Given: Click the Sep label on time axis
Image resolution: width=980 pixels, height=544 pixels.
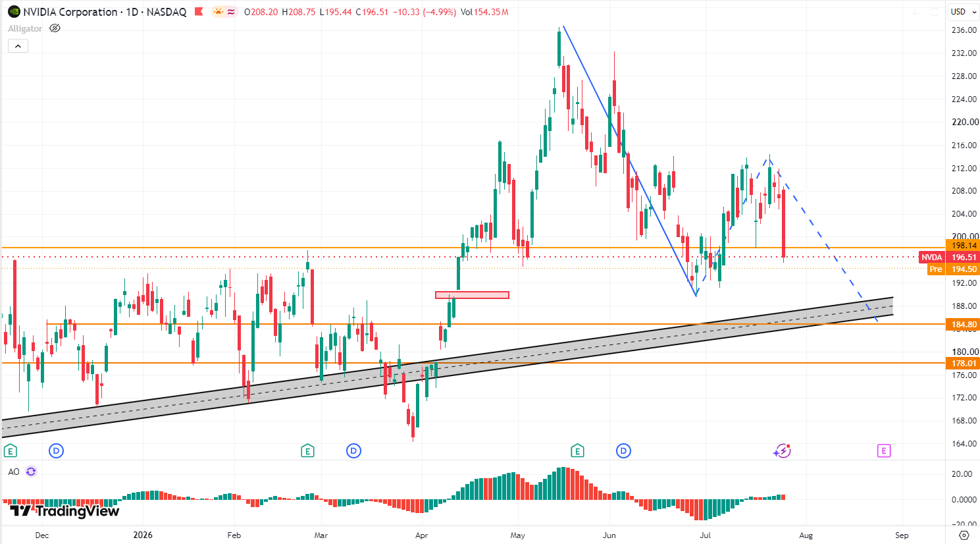Looking at the screenshot, I should (x=902, y=535).
